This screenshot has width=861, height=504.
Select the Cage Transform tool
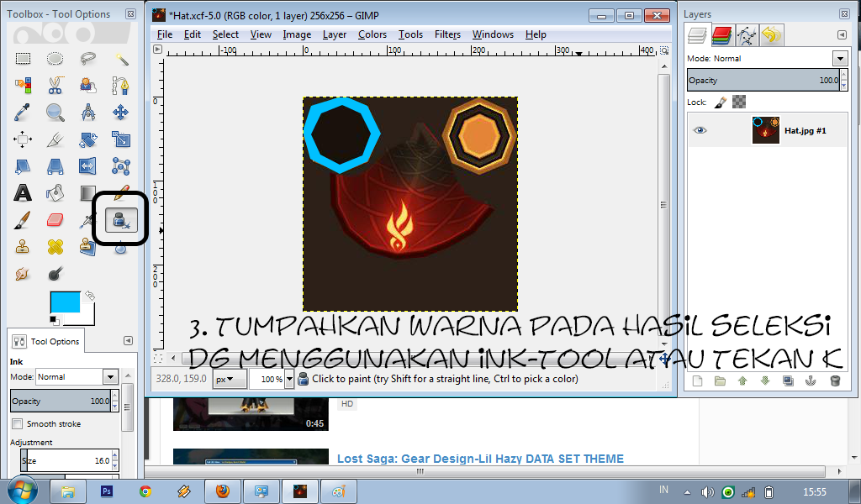coord(121,166)
